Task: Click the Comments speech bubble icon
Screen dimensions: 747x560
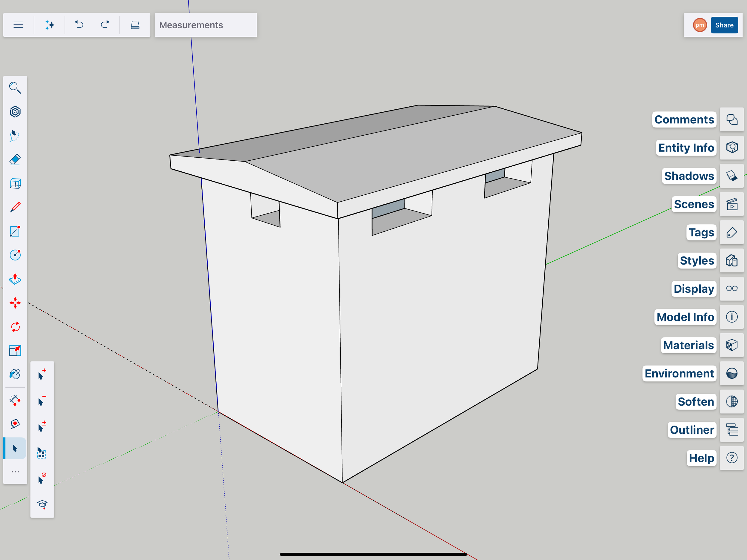Action: click(x=731, y=119)
